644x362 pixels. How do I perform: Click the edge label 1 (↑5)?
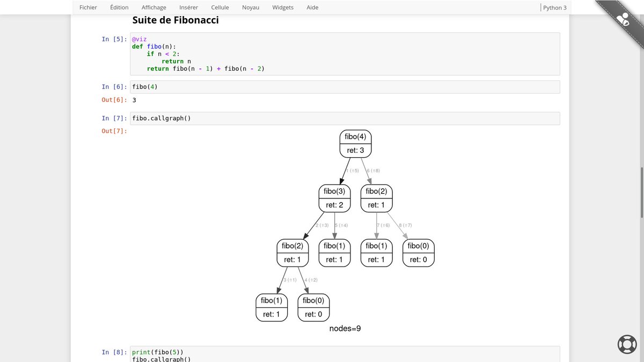click(353, 171)
